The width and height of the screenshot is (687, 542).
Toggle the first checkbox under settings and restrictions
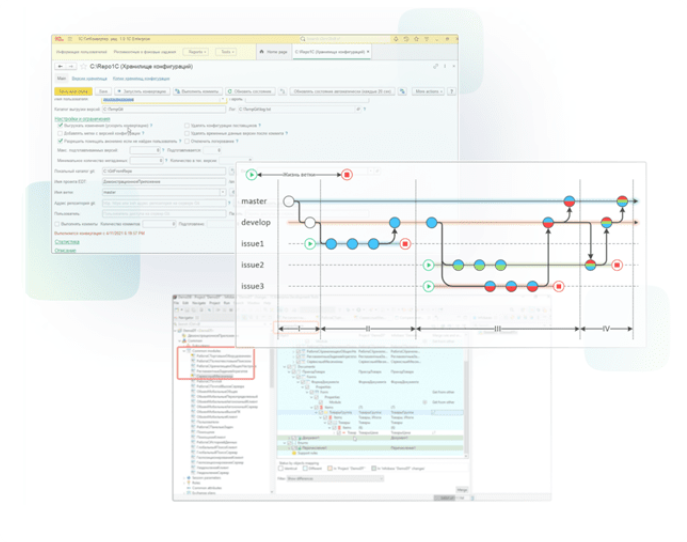coord(62,126)
